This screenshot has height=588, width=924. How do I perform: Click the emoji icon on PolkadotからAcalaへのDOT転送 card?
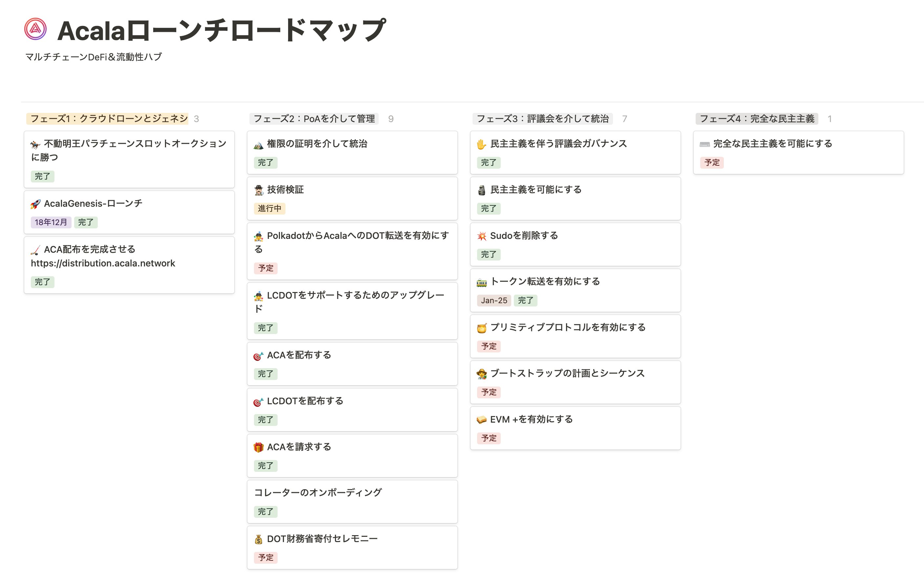point(259,237)
